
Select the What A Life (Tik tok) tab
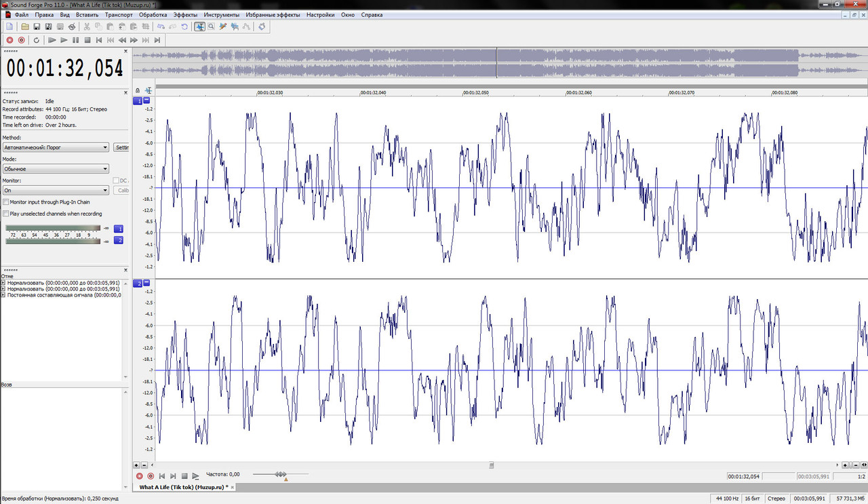[x=183, y=487]
